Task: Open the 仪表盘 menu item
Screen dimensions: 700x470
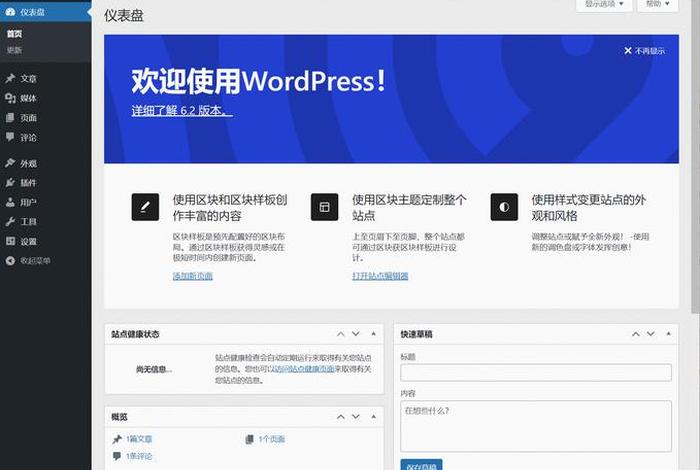Action: pos(46,12)
